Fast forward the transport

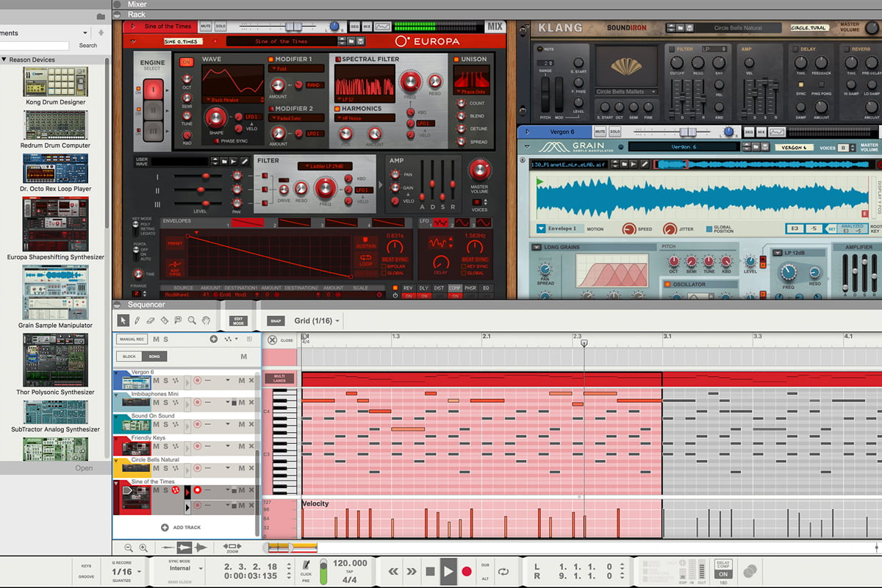412,571
